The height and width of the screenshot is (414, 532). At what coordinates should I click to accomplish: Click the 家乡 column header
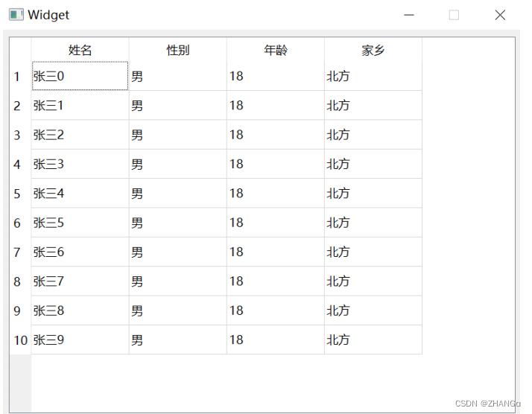point(373,50)
